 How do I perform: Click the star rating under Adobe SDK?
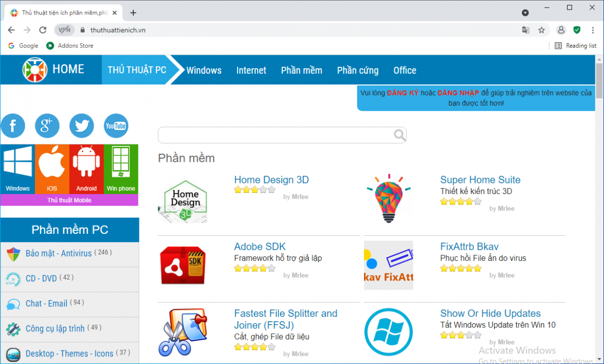(x=254, y=268)
